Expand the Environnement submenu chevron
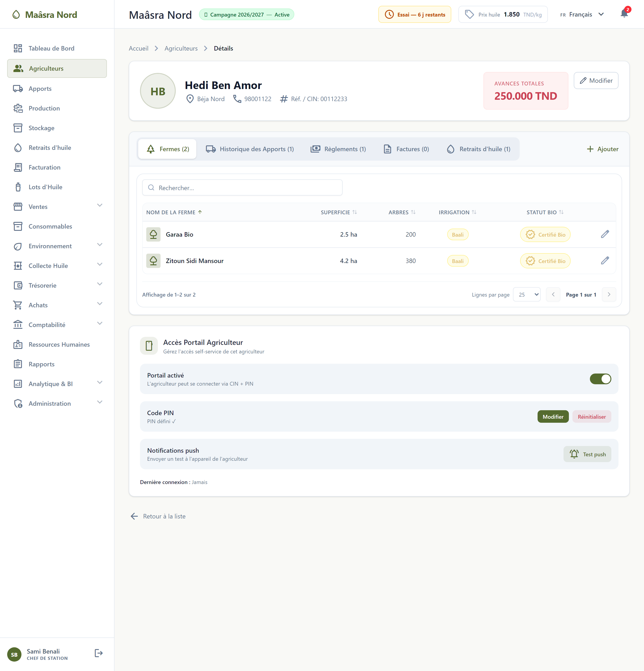The image size is (644, 671). (100, 245)
